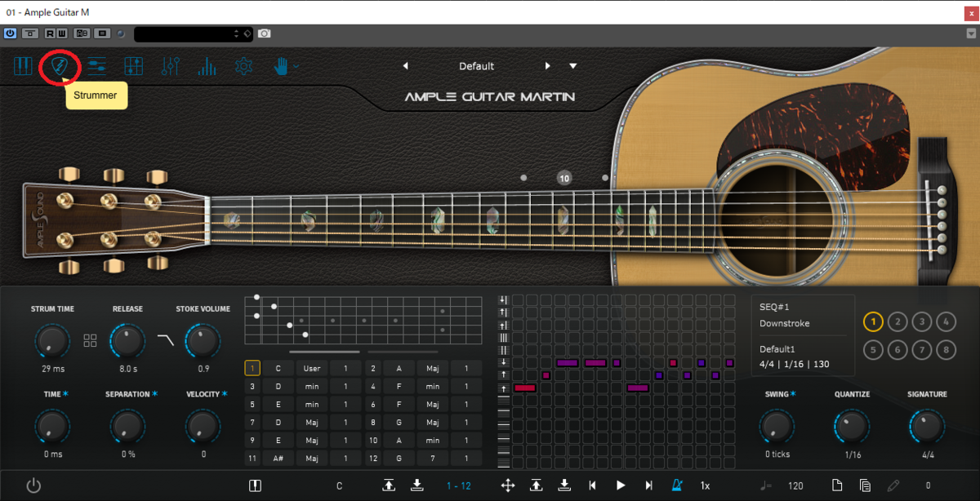Click the Default preset name

pos(476,66)
